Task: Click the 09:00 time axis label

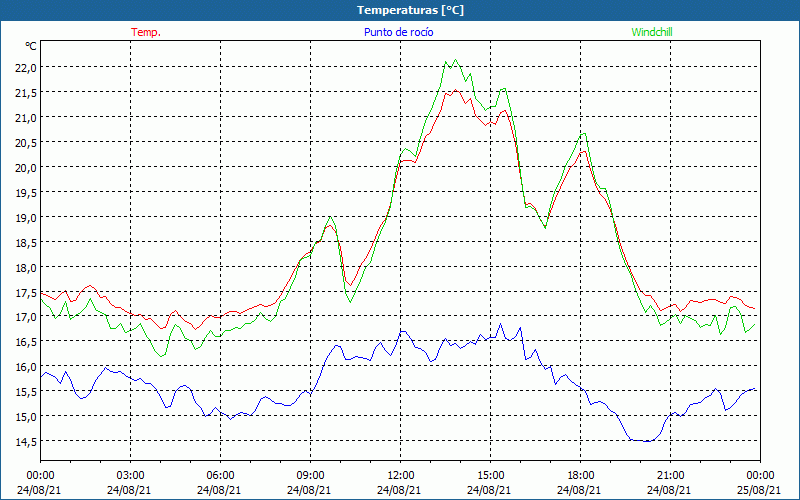Action: coord(310,476)
